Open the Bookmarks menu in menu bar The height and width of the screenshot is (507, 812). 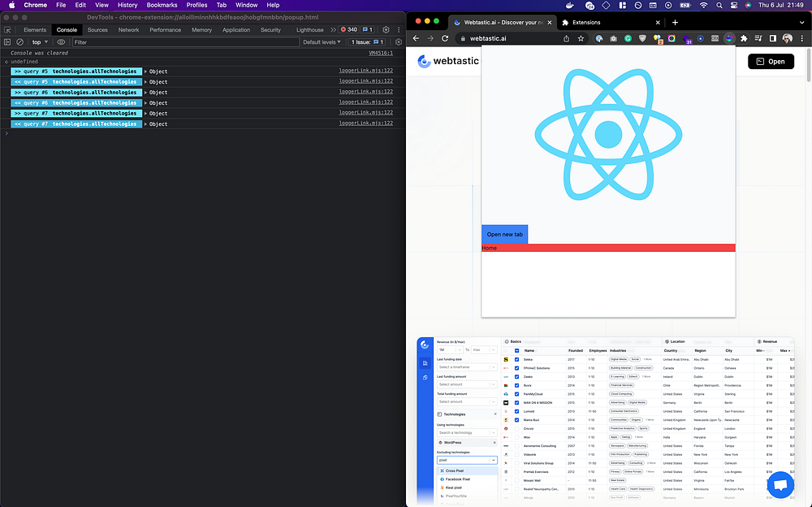[x=162, y=5]
